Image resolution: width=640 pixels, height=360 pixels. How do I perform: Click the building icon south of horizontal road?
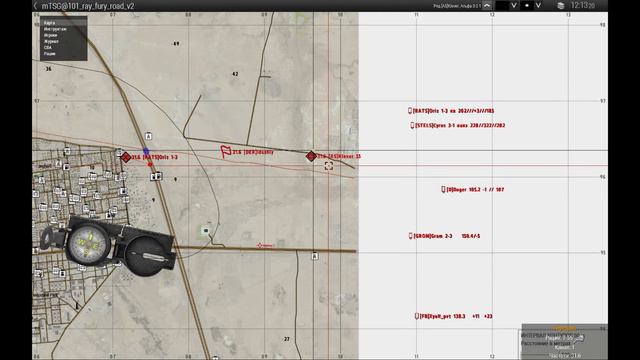(315, 256)
